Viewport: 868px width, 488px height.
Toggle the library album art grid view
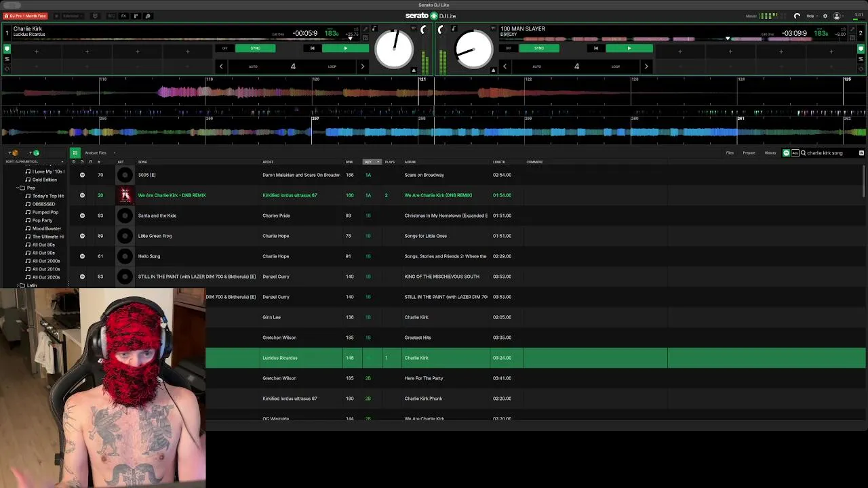(75, 153)
